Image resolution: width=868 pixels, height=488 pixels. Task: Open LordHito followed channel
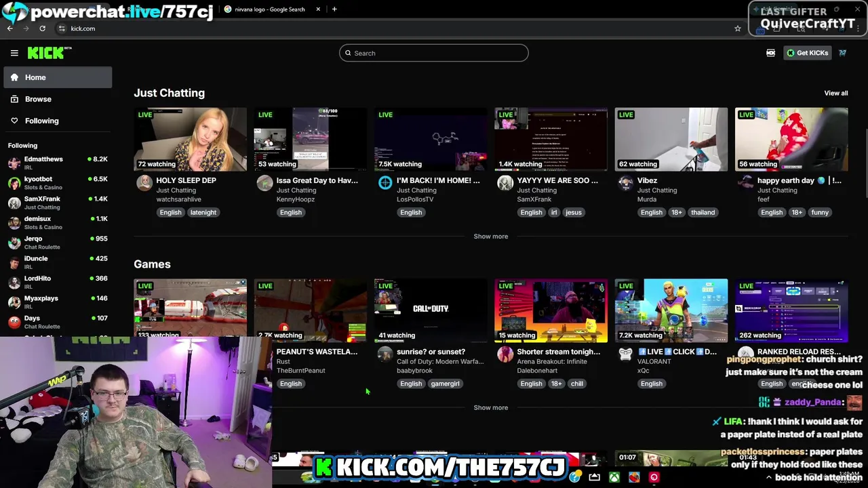tap(58, 282)
